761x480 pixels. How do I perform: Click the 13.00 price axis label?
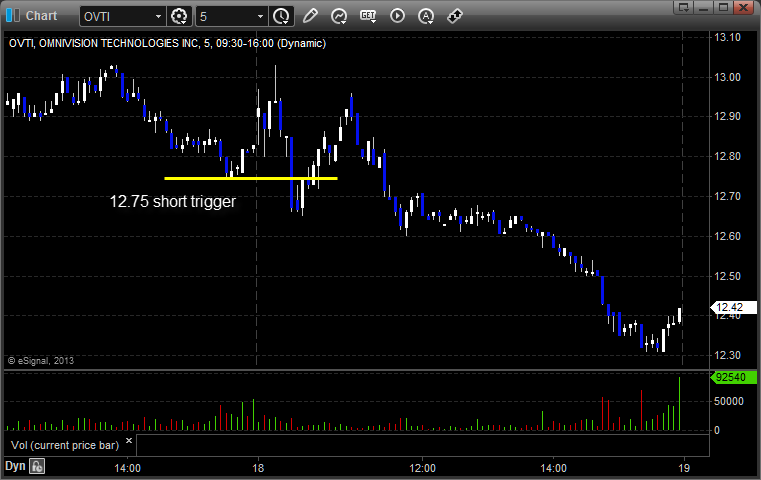728,77
